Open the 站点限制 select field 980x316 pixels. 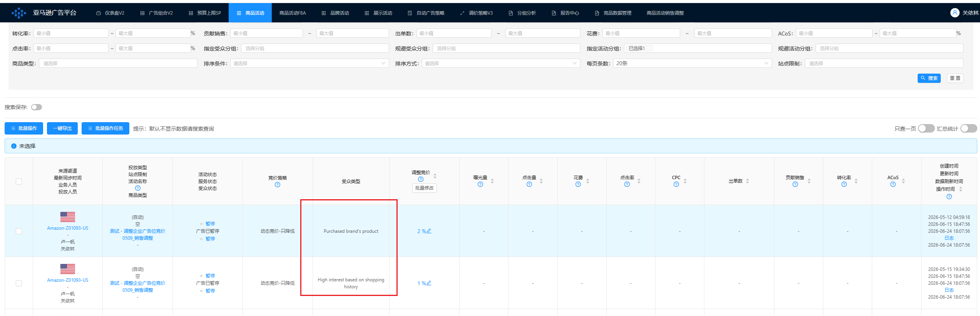(884, 63)
